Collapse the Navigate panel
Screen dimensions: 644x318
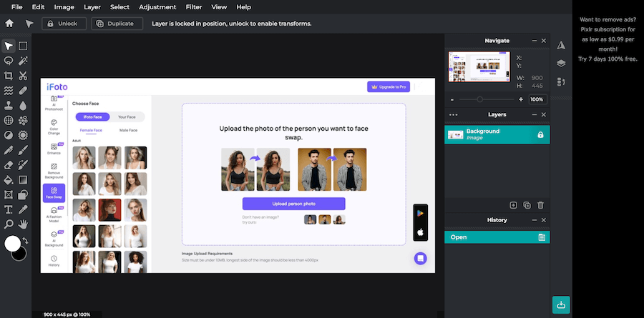(535, 41)
